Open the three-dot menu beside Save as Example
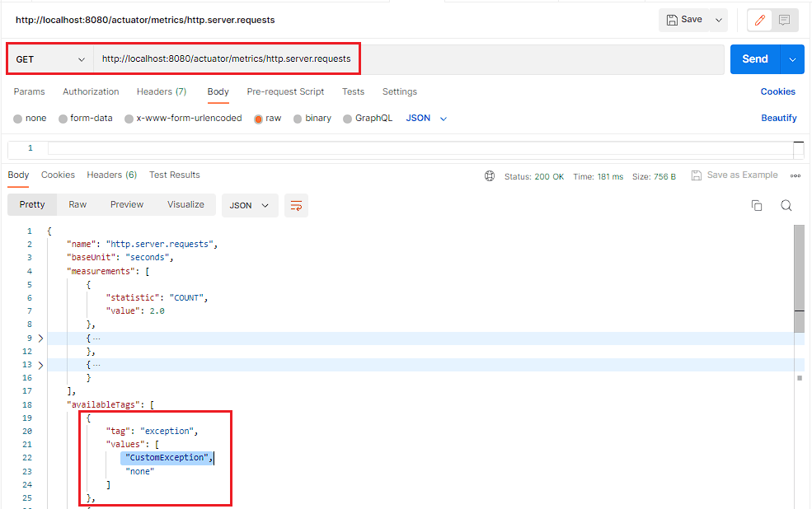 click(x=794, y=175)
